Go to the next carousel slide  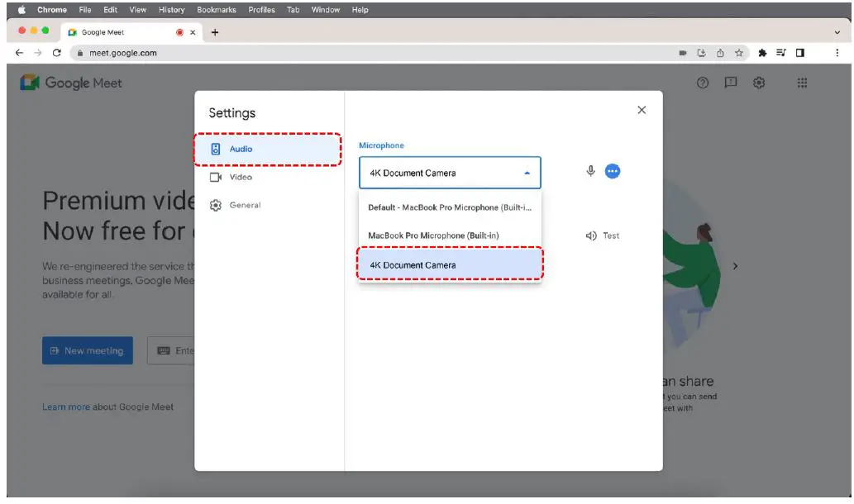735,266
